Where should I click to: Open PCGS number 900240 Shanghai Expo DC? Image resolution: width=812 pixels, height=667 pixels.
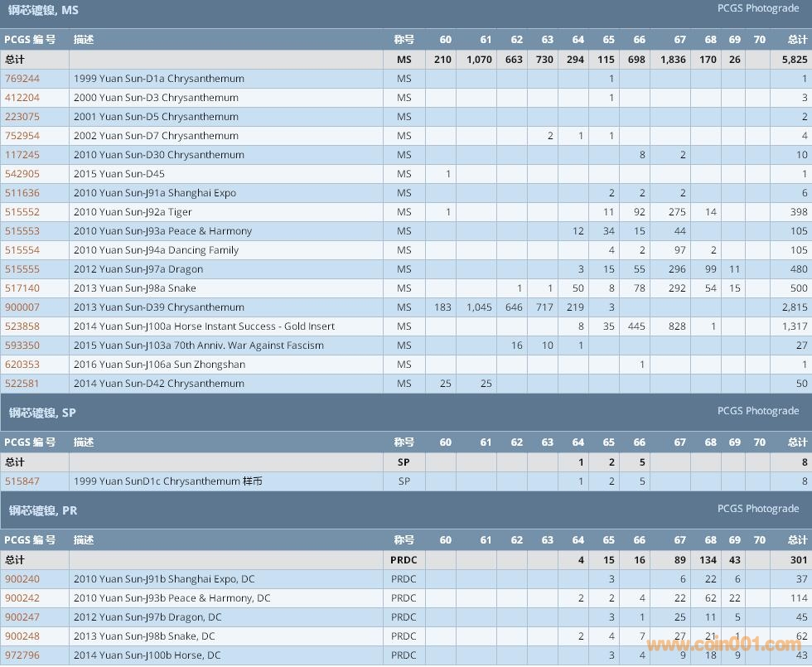click(22, 579)
